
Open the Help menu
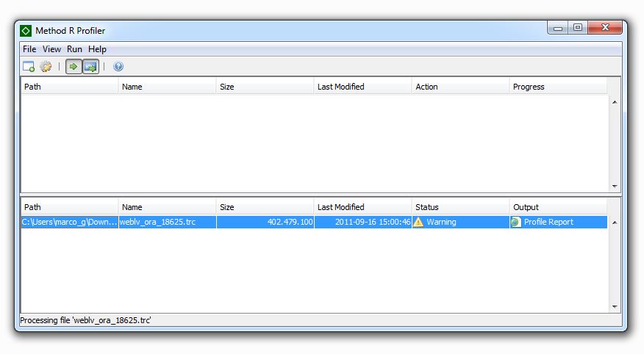tap(97, 49)
